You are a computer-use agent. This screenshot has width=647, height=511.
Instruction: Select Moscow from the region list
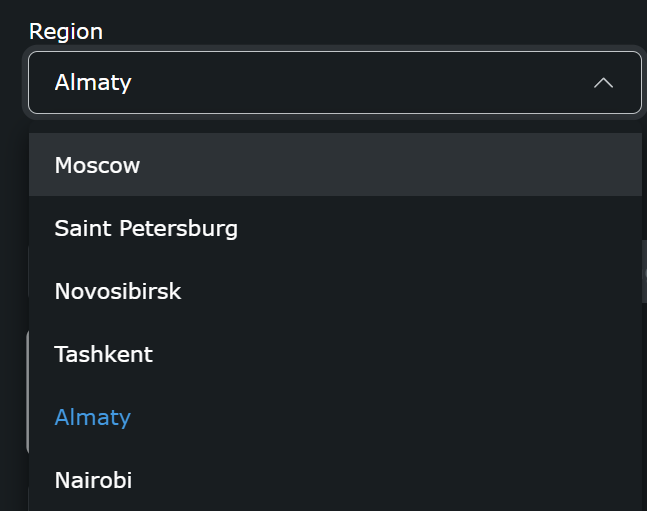[97, 165]
